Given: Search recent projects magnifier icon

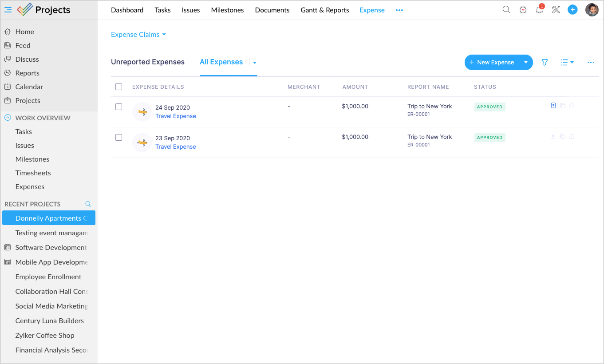Looking at the screenshot, I should tap(88, 204).
